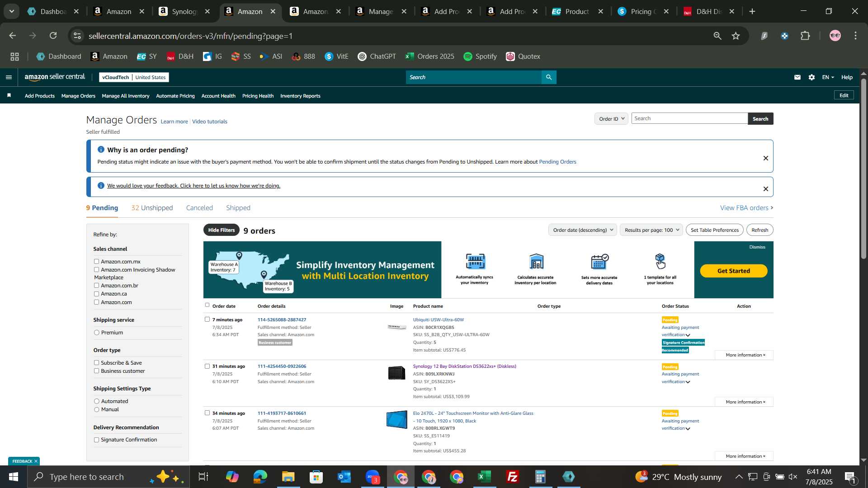Switch to the Canceled orders tab

click(x=199, y=208)
